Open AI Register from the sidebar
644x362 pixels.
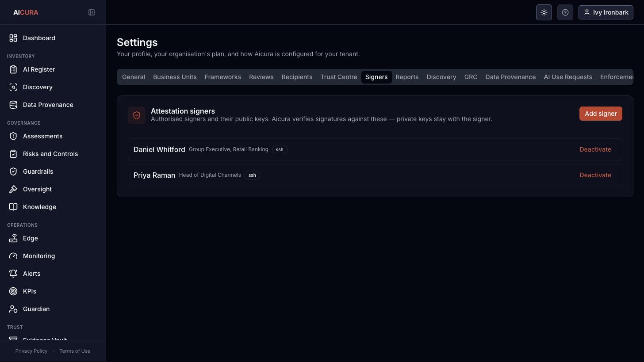(53, 69)
